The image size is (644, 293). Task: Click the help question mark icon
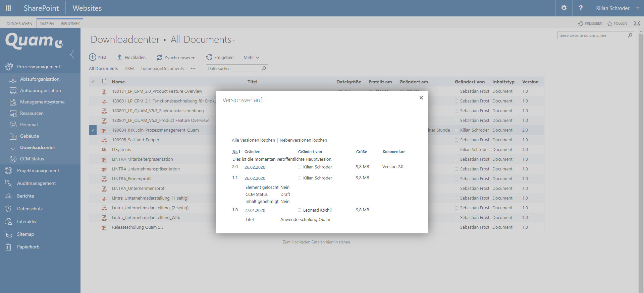coord(581,8)
